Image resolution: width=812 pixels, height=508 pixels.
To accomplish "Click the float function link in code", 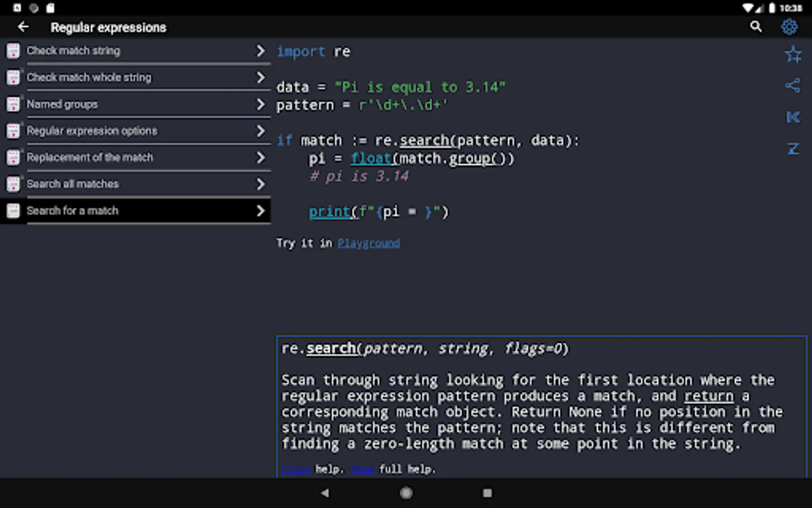I will [x=371, y=159].
